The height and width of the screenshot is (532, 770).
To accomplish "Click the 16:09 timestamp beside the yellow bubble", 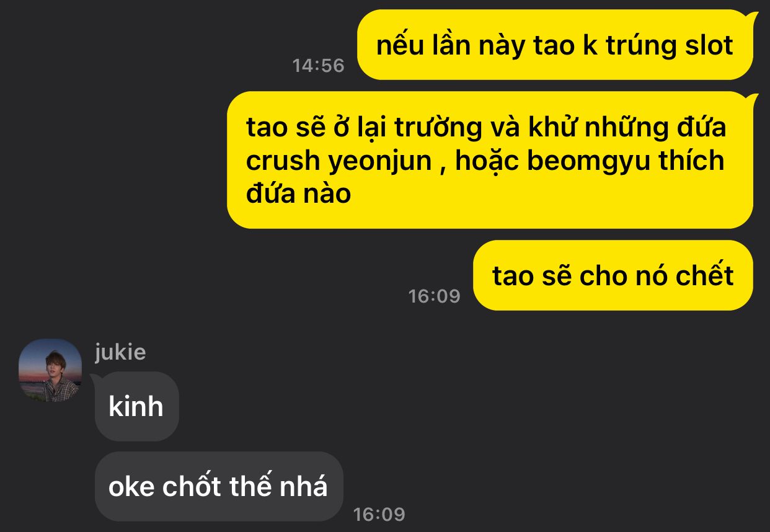I will click(434, 296).
